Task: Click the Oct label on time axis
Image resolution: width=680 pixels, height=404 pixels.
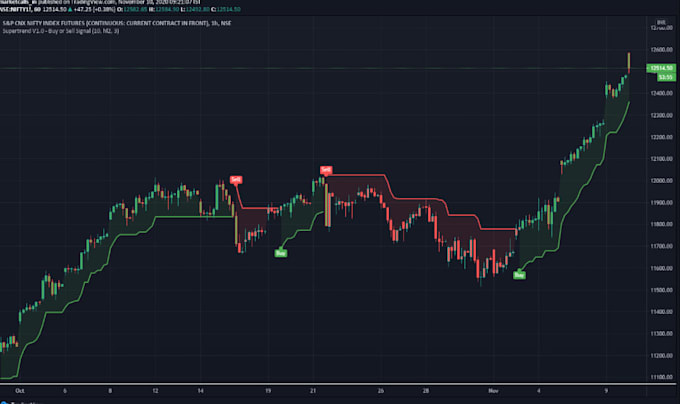Action: point(20,391)
